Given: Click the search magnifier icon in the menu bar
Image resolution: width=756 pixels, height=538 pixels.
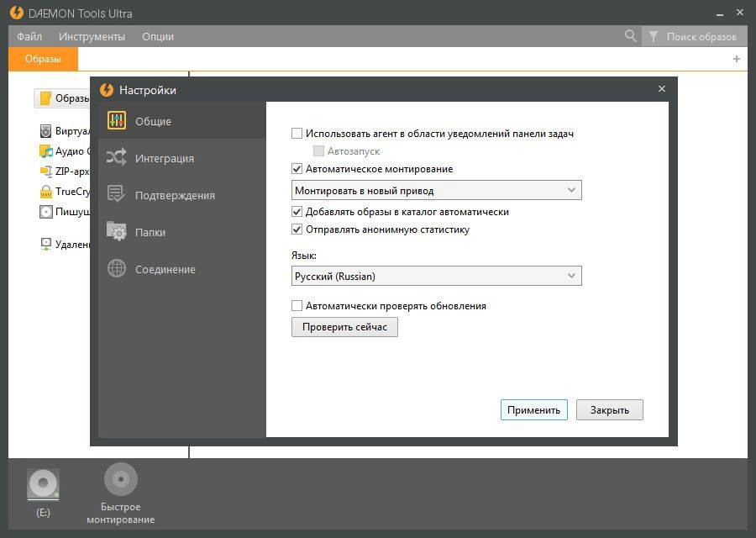Looking at the screenshot, I should pos(630,35).
